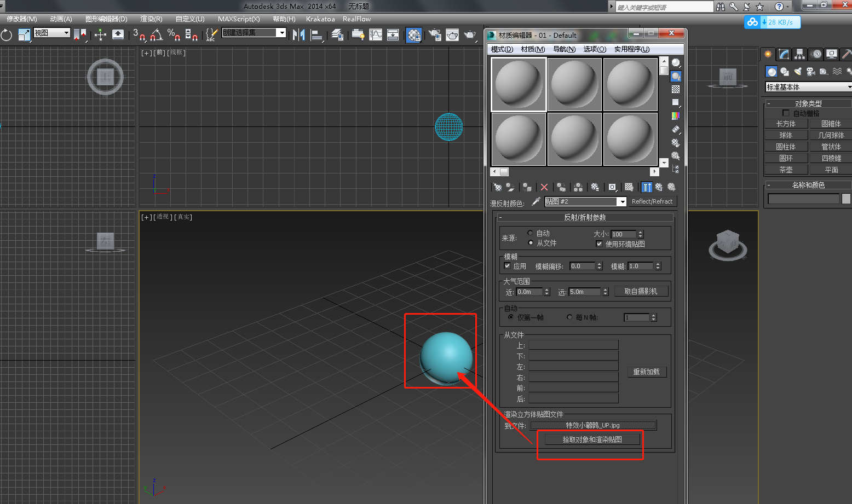The width and height of the screenshot is (852, 504).
Task: Click 大小 spinner arrows
Action: pyautogui.click(x=641, y=234)
